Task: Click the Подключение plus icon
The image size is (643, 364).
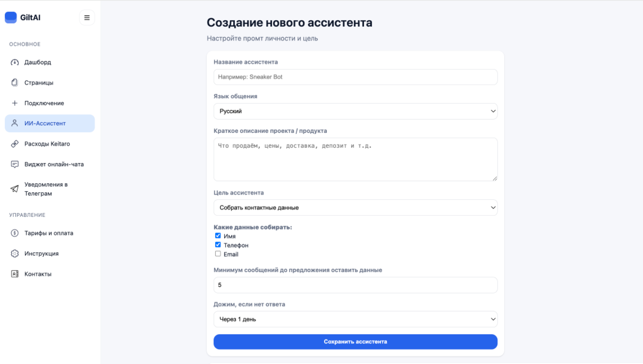Action: click(x=15, y=103)
